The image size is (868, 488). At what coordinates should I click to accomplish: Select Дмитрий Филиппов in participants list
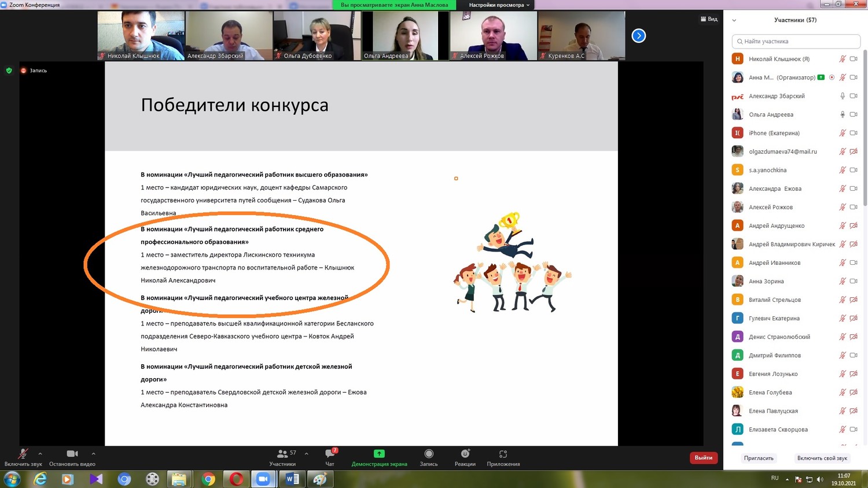(795, 355)
